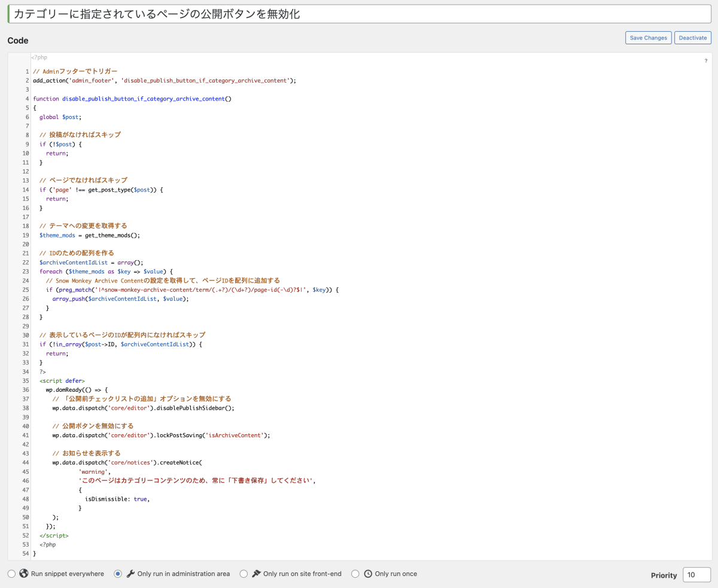
Task: Select the Only run on site front-end radio
Action: coord(244,574)
